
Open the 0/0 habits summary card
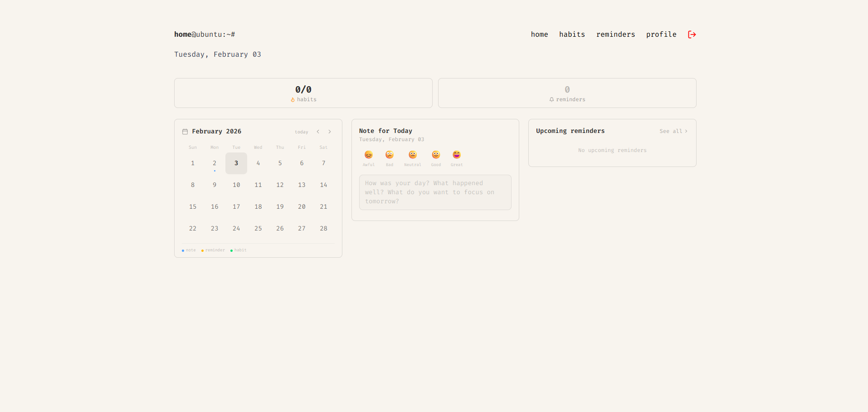point(303,93)
